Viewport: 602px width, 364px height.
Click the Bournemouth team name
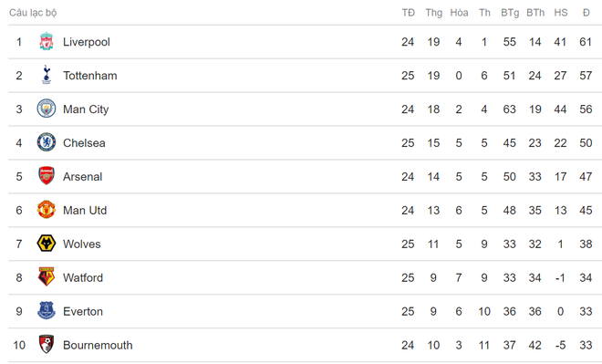[x=98, y=345]
